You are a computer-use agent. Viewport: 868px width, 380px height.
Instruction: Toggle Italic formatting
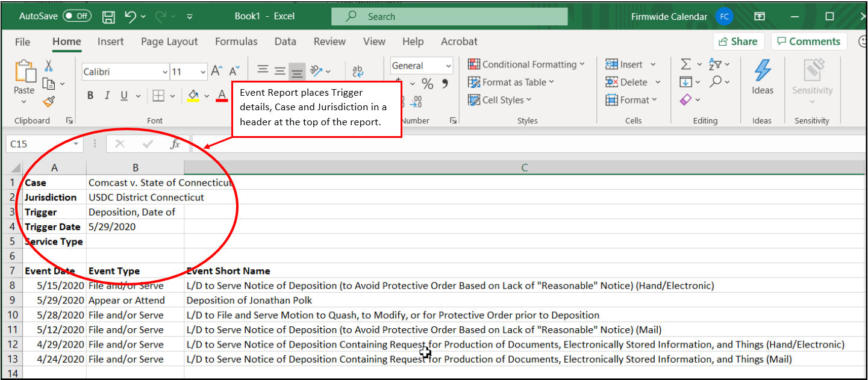[x=107, y=96]
